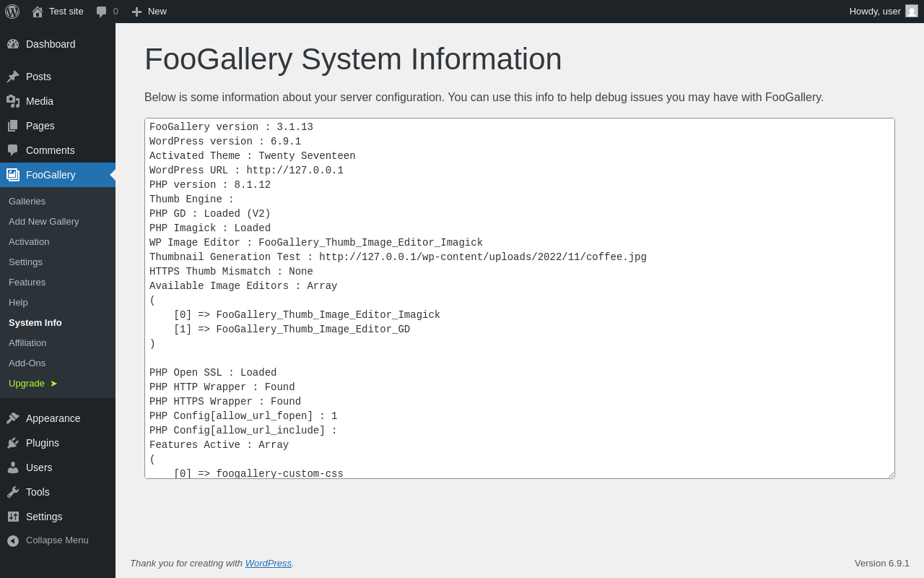Click the Users person icon
This screenshot has height=578, width=924.
[13, 467]
